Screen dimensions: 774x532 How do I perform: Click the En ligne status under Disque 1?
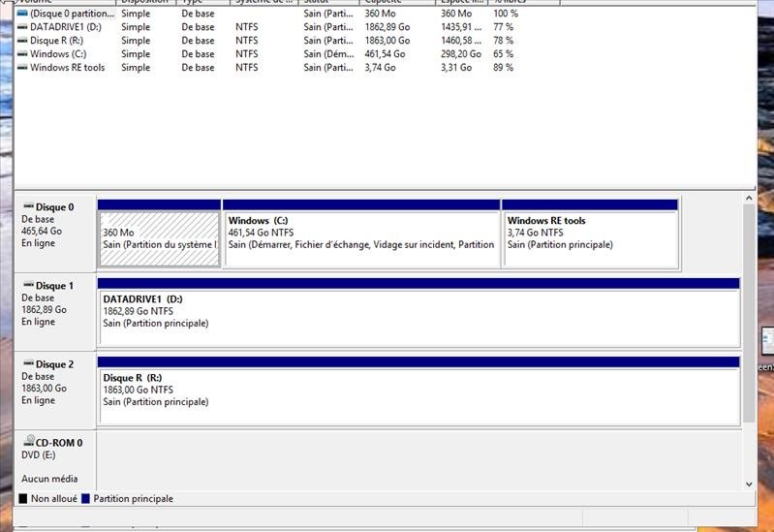point(39,322)
